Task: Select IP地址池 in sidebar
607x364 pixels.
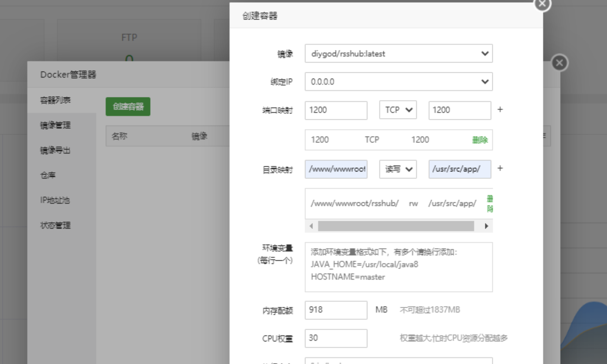Action: pyautogui.click(x=55, y=200)
